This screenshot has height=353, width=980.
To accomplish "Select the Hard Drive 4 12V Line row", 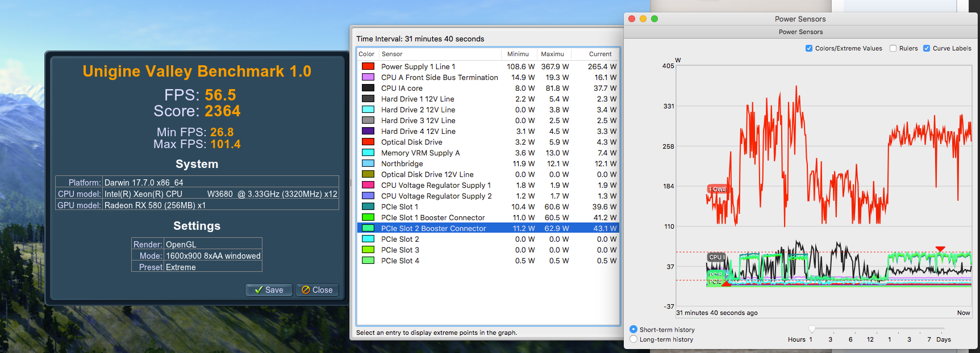I will click(488, 131).
